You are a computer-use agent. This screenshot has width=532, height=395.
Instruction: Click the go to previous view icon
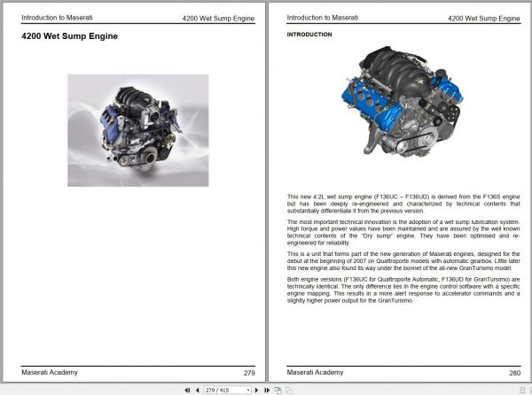(278, 391)
